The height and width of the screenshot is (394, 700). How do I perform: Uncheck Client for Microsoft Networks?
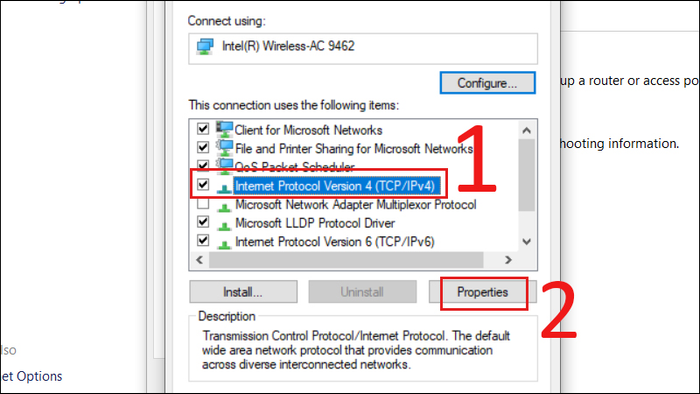point(203,129)
